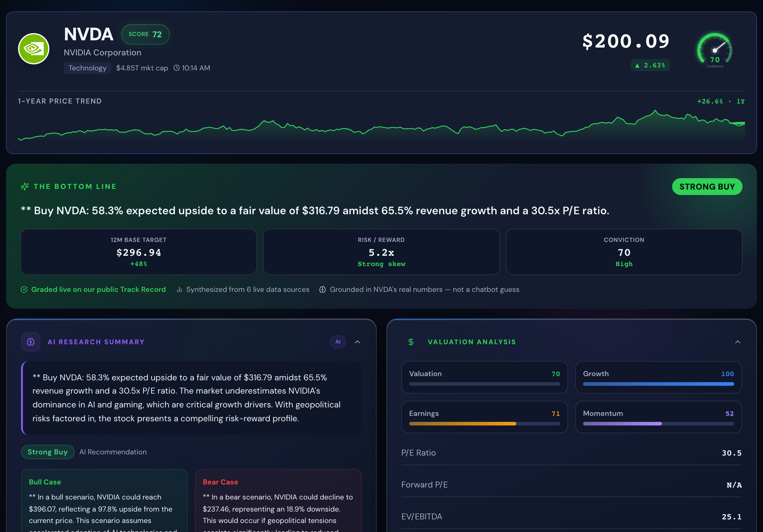Click the Strong skew label
This screenshot has width=763, height=532.
(381, 264)
